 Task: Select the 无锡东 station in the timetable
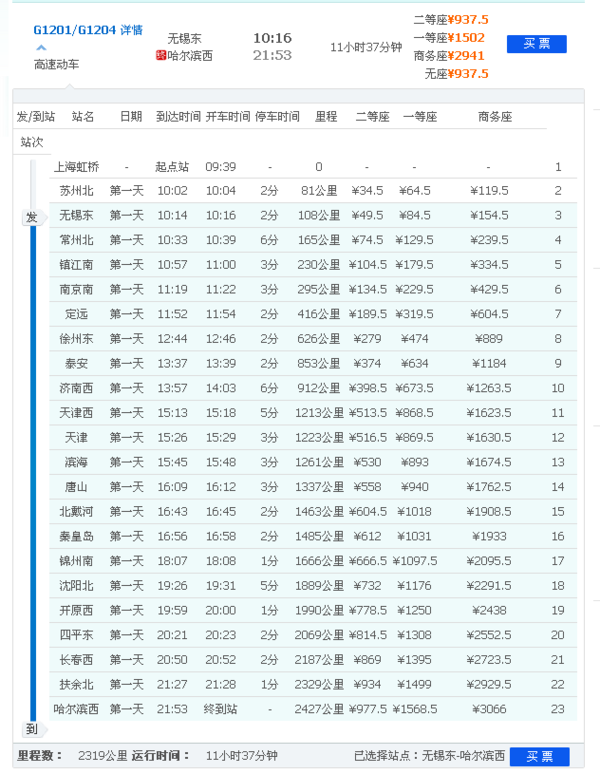[x=76, y=215]
